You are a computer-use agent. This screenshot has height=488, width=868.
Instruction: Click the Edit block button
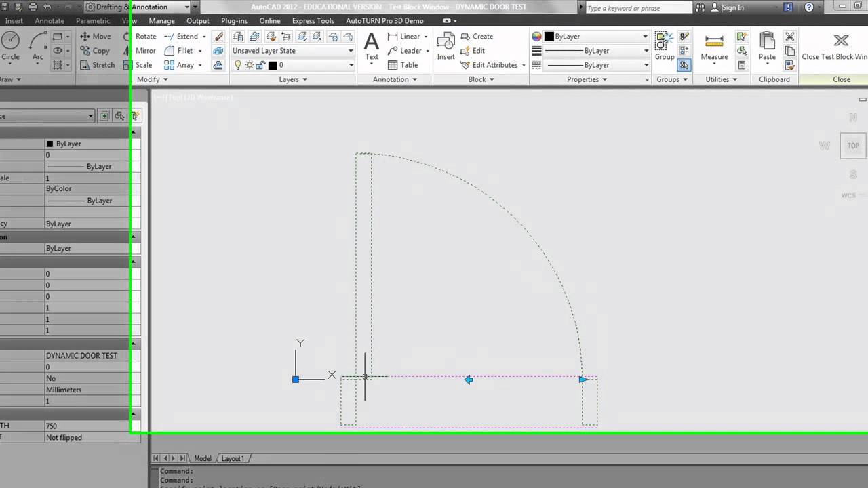pos(473,51)
